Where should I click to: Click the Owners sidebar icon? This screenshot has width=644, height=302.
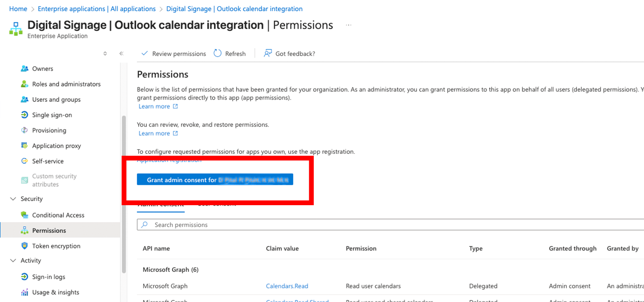click(24, 68)
